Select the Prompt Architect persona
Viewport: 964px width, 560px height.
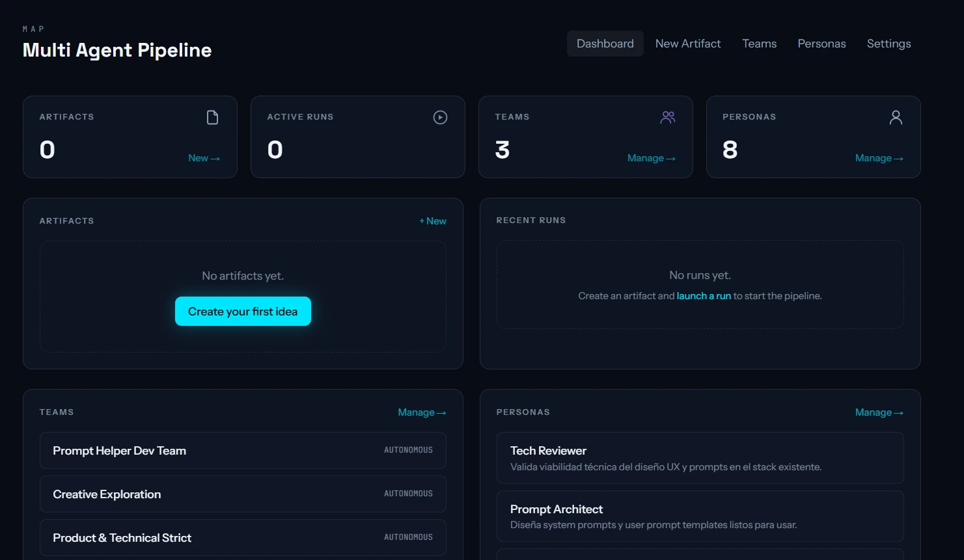[x=700, y=516]
